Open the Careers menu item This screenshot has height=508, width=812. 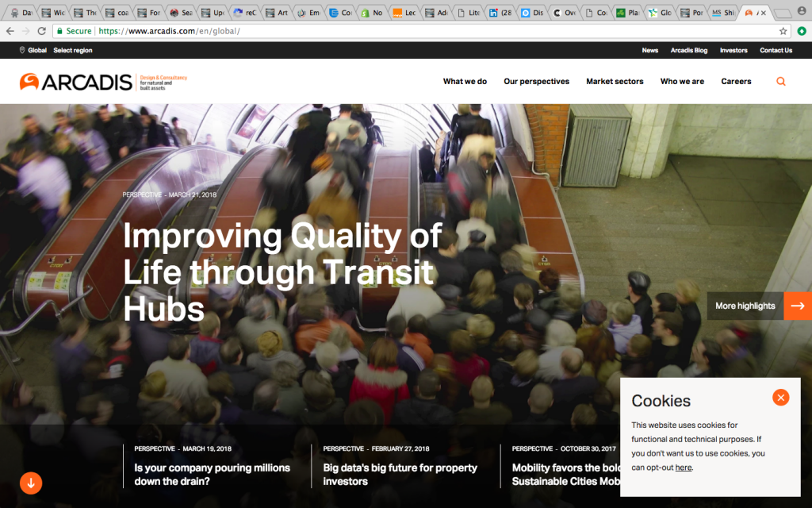tap(736, 81)
